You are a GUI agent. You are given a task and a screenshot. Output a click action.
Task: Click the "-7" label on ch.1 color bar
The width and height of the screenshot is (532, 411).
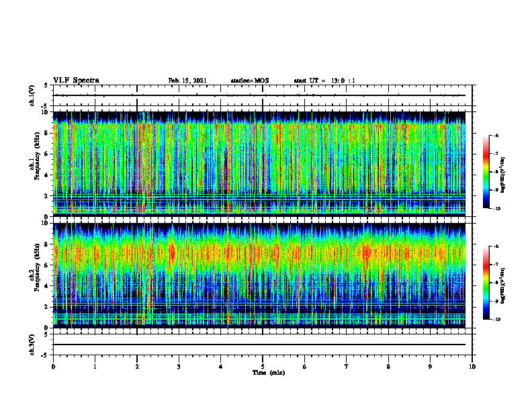[495, 154]
